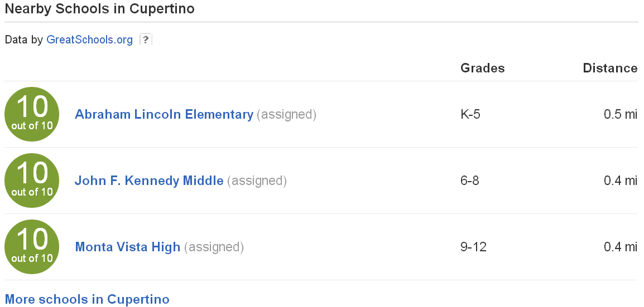Click Monta Vista High's green rating badge
644x307 pixels.
click(x=32, y=247)
